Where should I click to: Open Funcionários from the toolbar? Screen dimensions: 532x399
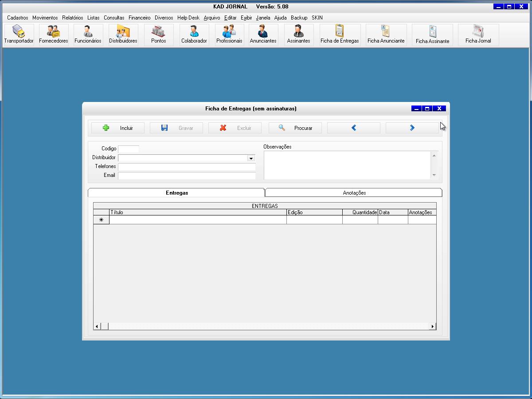point(88,35)
